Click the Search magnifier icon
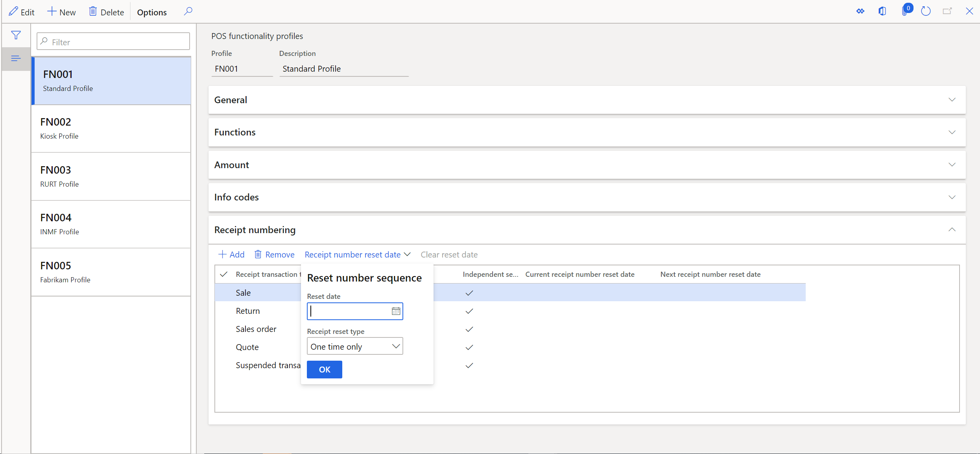 pyautogui.click(x=188, y=11)
